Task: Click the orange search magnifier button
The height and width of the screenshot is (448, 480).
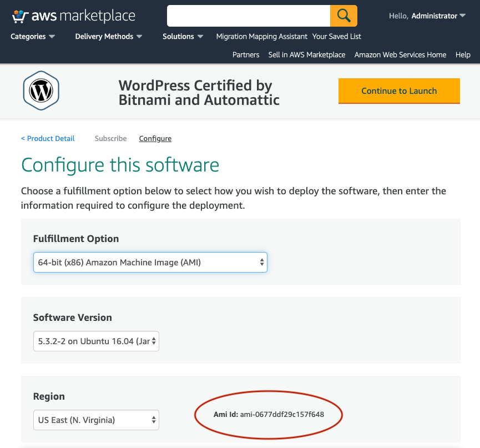Action: [343, 16]
